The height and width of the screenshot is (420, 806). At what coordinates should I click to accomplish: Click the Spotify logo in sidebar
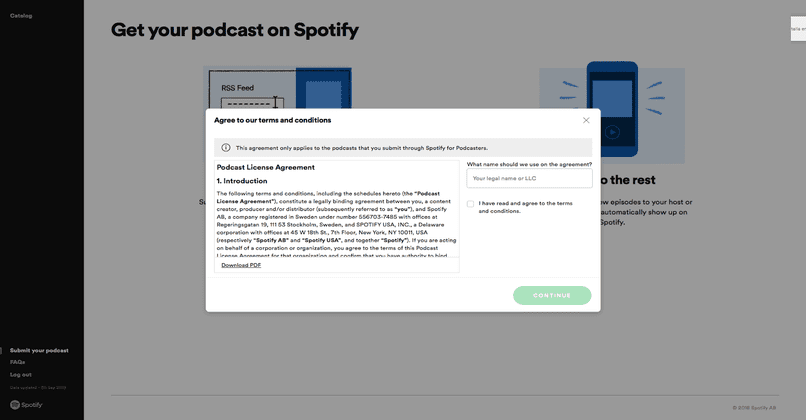[x=26, y=405]
